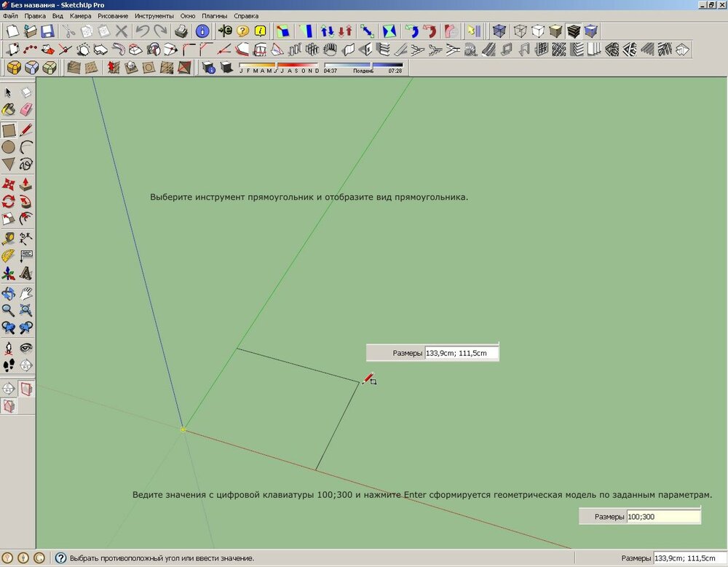Click the status bar help question button

[x=60, y=558]
